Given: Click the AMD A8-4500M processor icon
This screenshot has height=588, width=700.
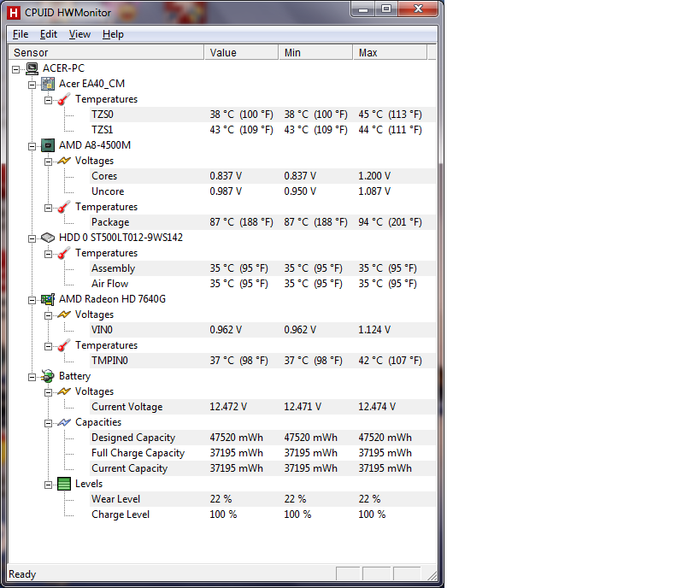Looking at the screenshot, I should tap(48, 145).
